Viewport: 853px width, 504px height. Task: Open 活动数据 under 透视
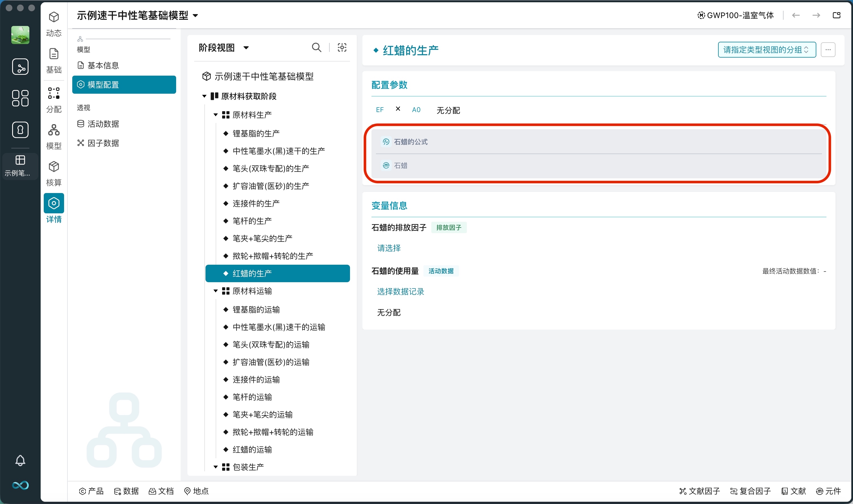click(x=103, y=124)
